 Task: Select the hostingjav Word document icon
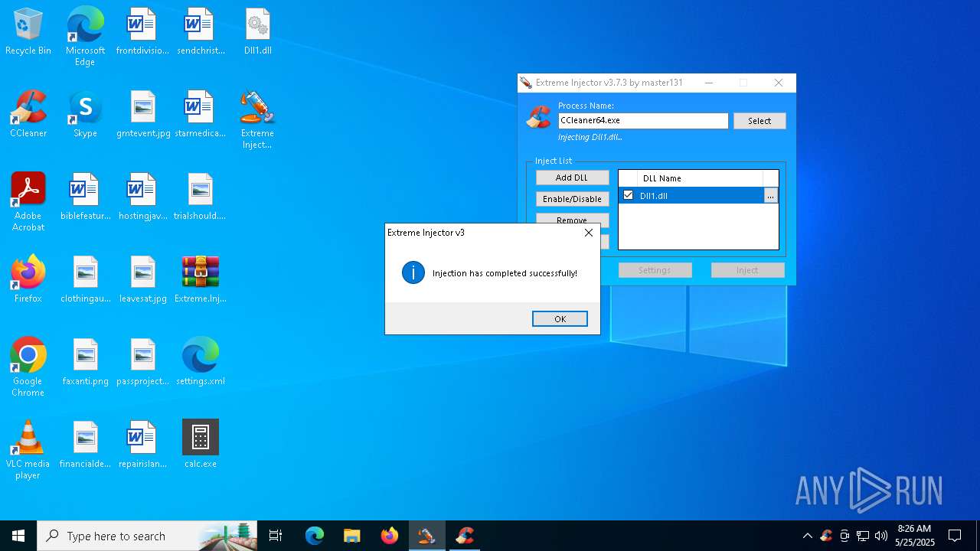(x=143, y=197)
